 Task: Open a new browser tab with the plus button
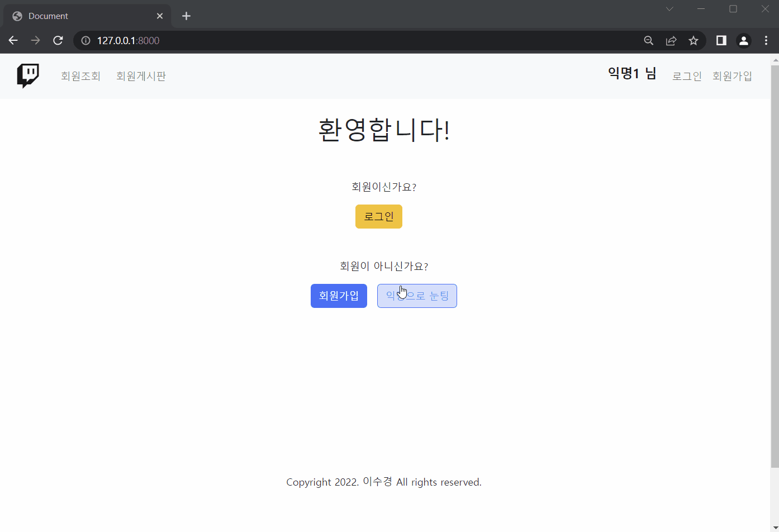(186, 16)
